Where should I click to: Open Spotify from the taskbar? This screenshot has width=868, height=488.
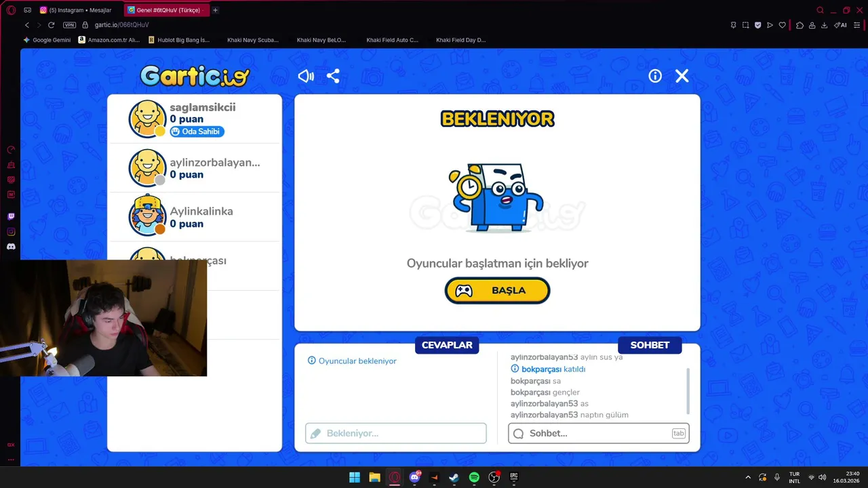pos(474,477)
